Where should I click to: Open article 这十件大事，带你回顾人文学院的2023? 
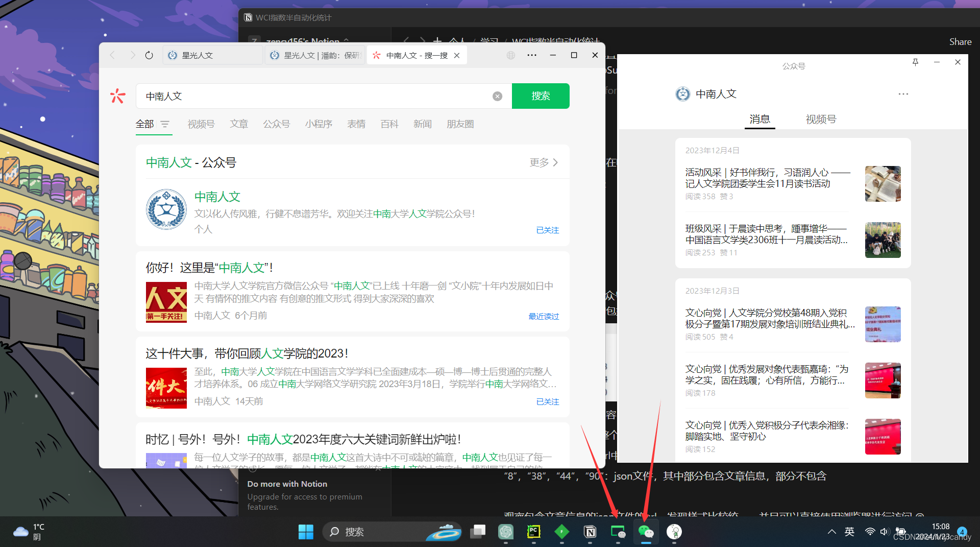pyautogui.click(x=247, y=353)
